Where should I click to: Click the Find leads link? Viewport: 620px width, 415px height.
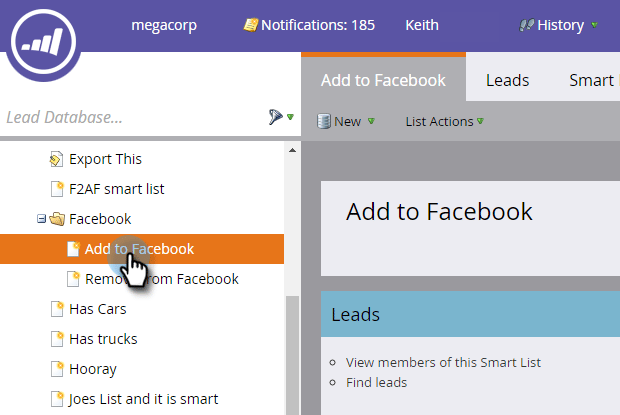[376, 383]
